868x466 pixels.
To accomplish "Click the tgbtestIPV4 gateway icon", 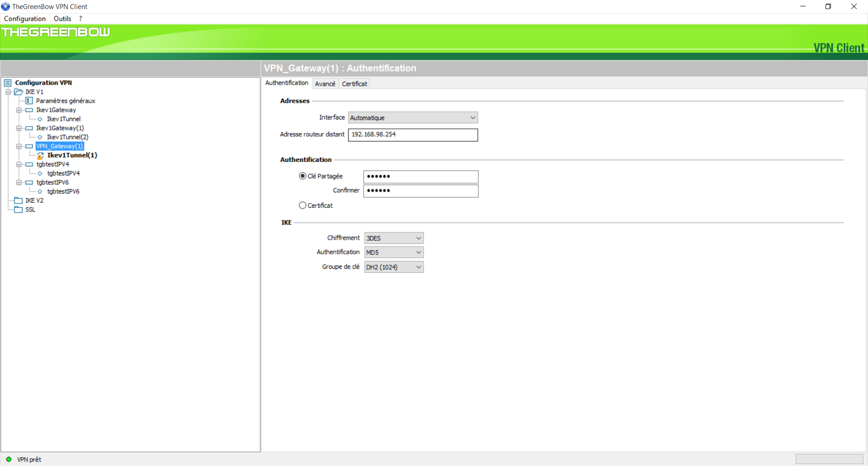I will point(29,164).
